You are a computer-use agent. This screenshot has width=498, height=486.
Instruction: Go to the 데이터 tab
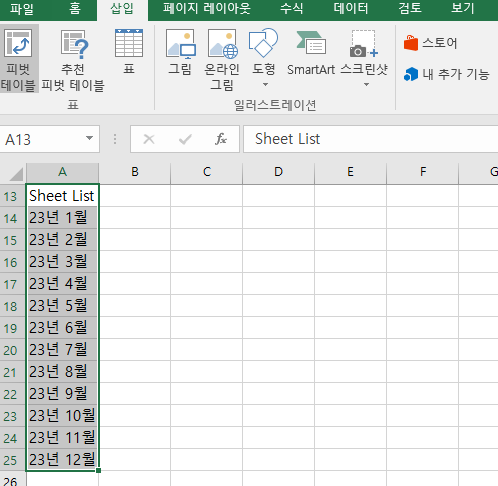pyautogui.click(x=351, y=8)
